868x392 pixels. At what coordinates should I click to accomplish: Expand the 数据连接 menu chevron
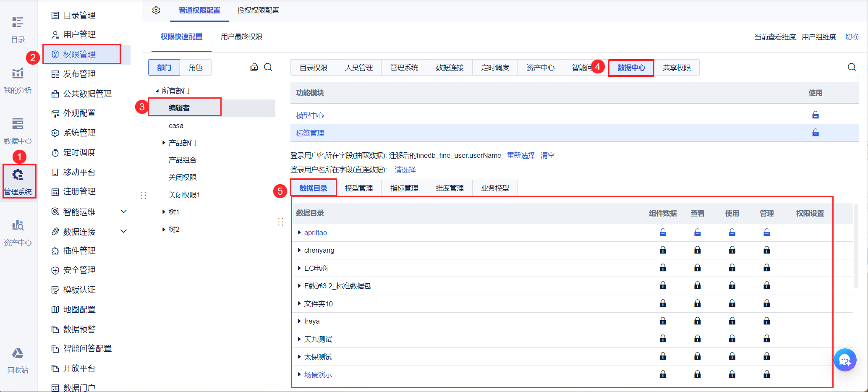[124, 231]
